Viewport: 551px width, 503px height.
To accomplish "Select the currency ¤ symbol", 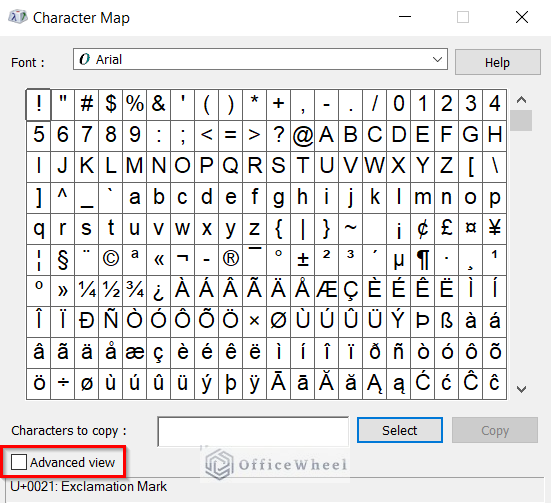I will coord(471,229).
